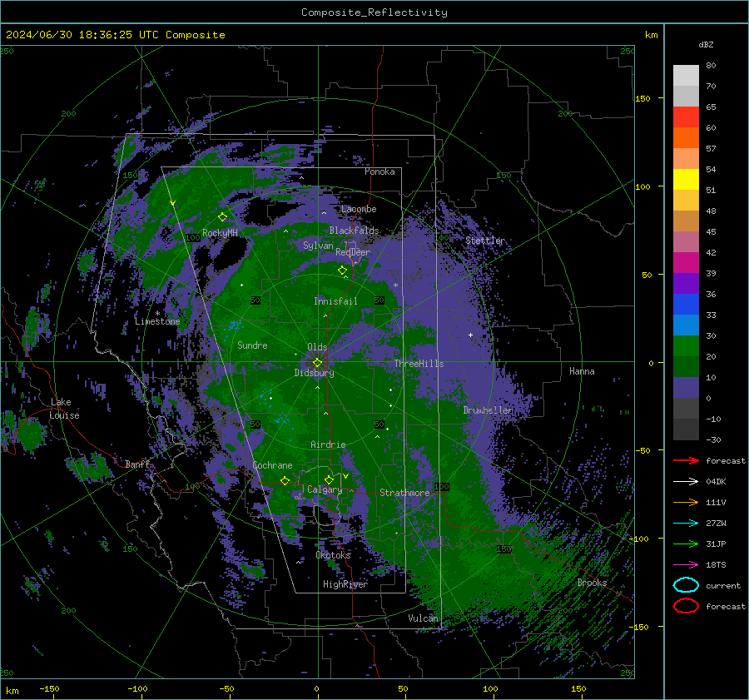Click the Composite_Reflectivity title
Image resolution: width=749 pixels, height=700 pixels.
[x=374, y=12]
